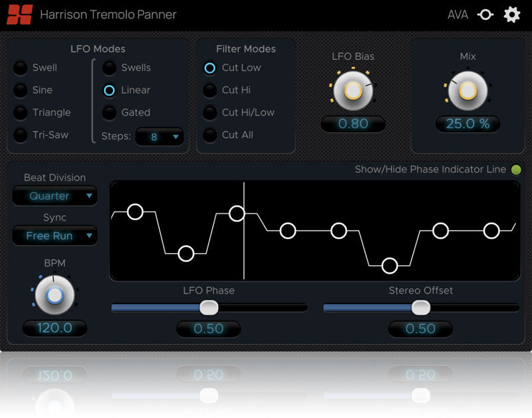Screen dimensions: 532x418
Task: Select the Sine LFO mode
Action: (21, 90)
